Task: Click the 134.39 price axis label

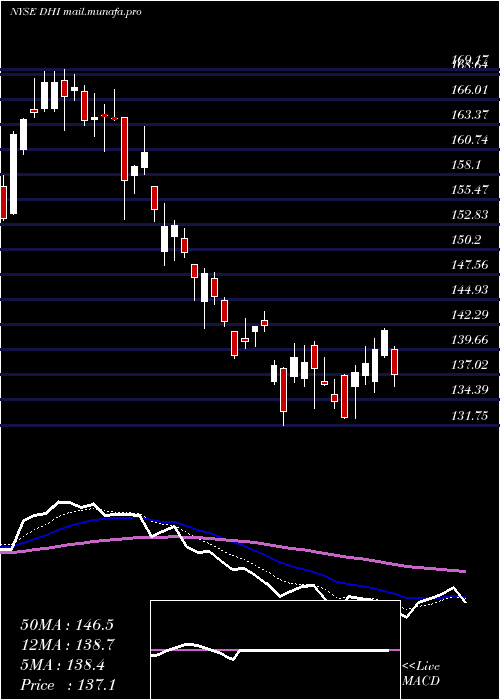Action: (x=469, y=390)
